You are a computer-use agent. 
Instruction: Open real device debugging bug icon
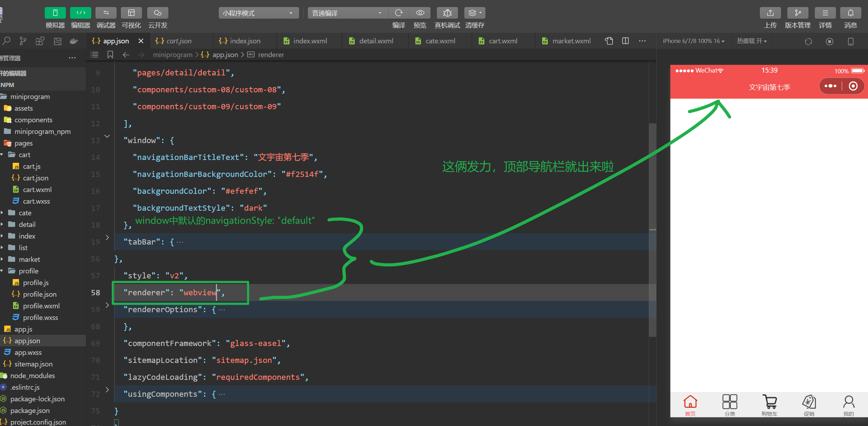(447, 13)
